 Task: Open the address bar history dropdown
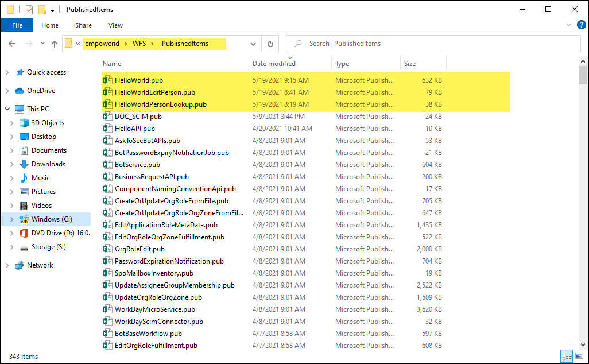[x=254, y=44]
